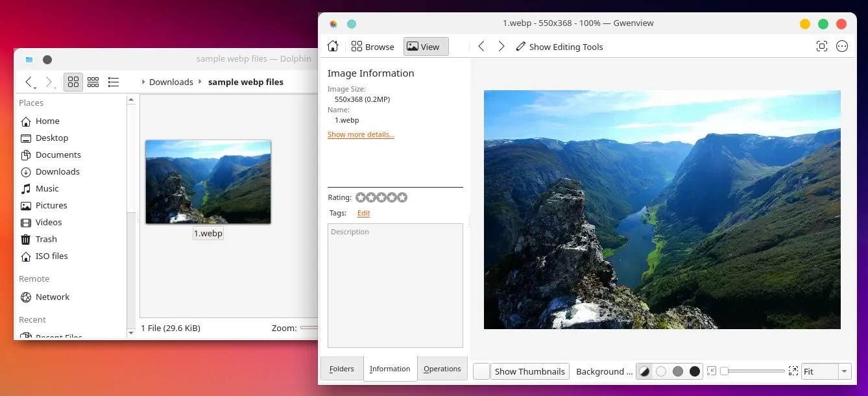Open the Fit zoom dropdown
The width and height of the screenshot is (868, 396).
tap(825, 371)
